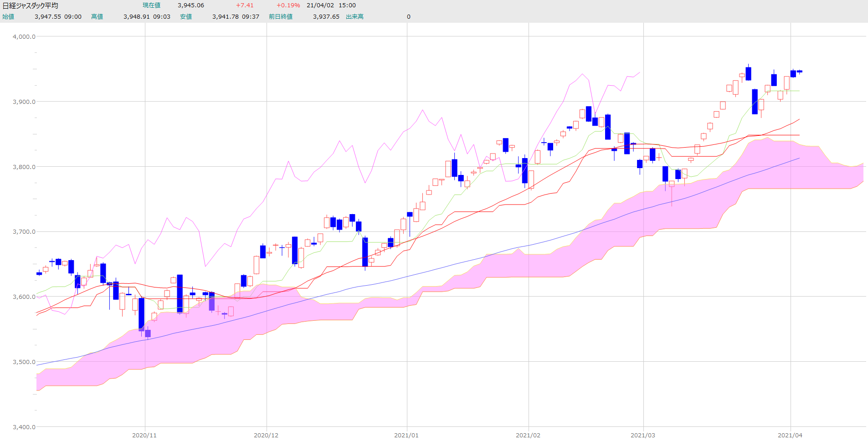The height and width of the screenshot is (441, 868).
Task: Click the 前日終値 label
Action: tap(281, 17)
